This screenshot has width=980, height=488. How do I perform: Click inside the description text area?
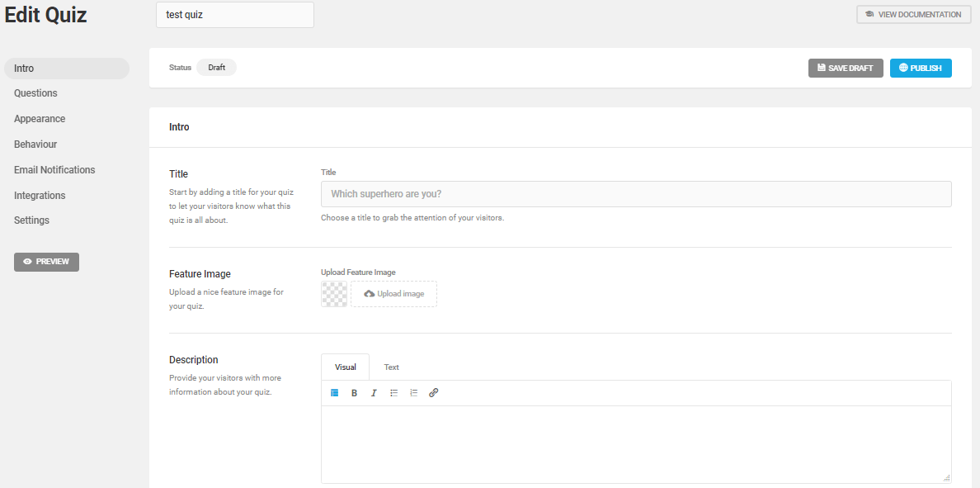636,444
